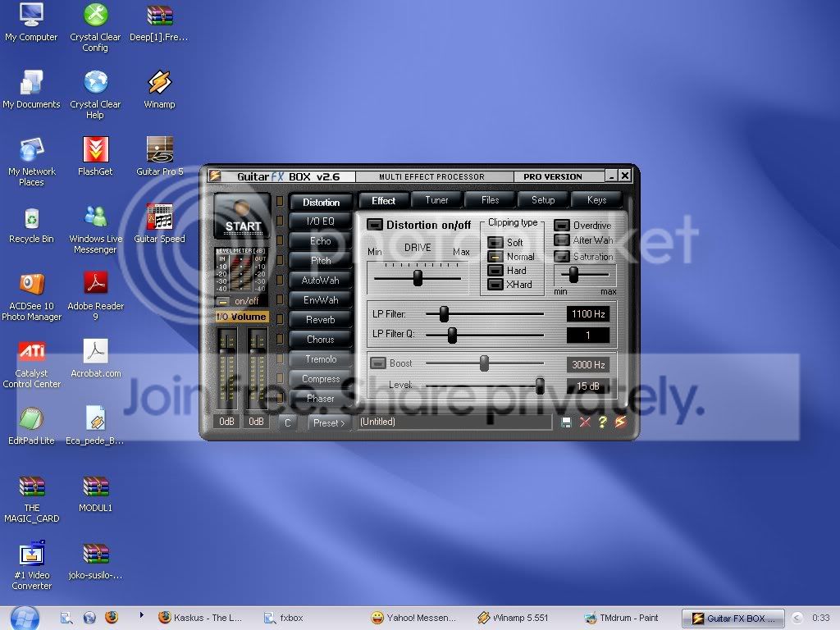Switch to the Tuner tab
Image resolution: width=840 pixels, height=630 pixels.
point(436,200)
